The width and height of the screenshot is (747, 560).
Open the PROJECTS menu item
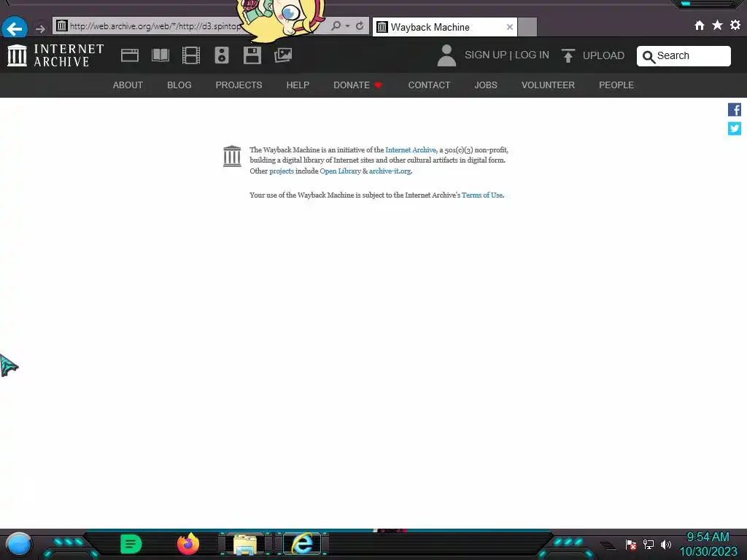click(x=239, y=85)
